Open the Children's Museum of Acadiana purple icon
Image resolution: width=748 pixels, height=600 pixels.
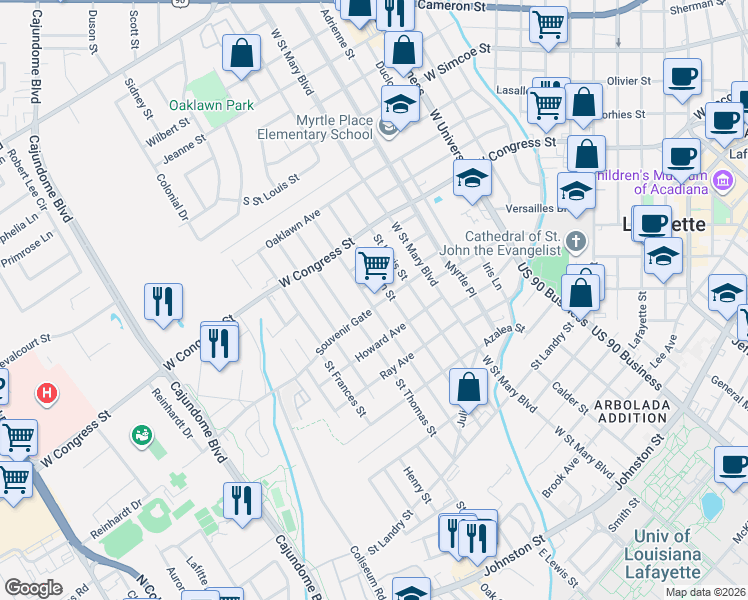[x=723, y=181]
